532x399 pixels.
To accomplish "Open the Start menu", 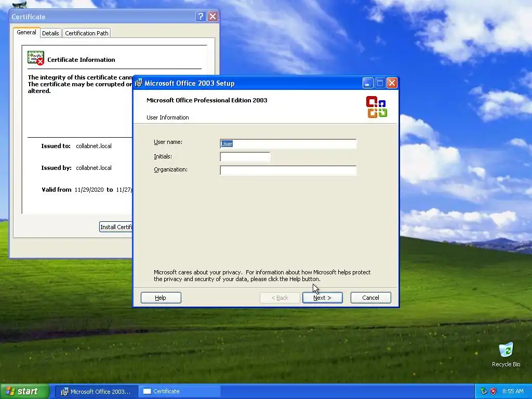I will 24,391.
